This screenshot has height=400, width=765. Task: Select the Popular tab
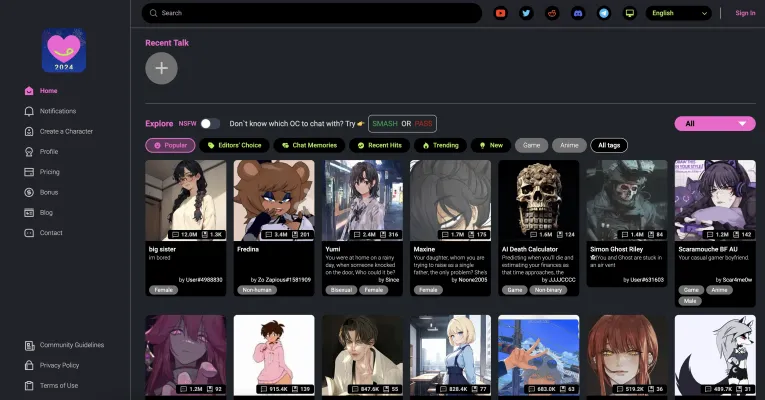[x=170, y=145]
